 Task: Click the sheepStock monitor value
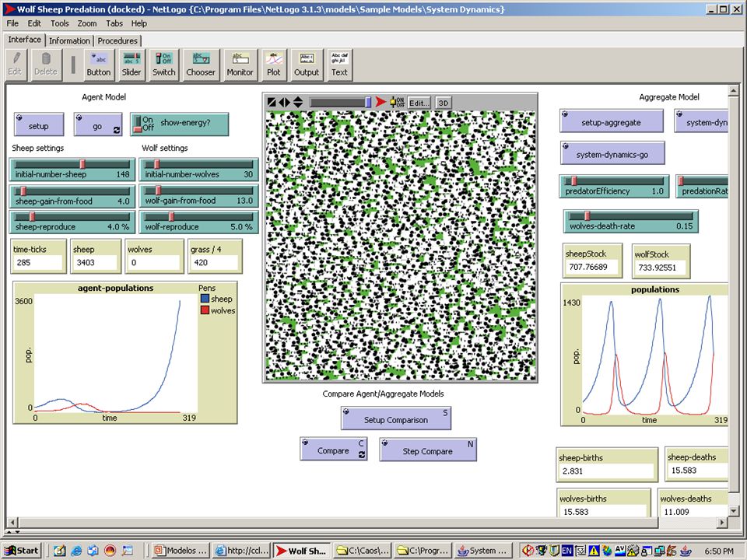tap(591, 267)
